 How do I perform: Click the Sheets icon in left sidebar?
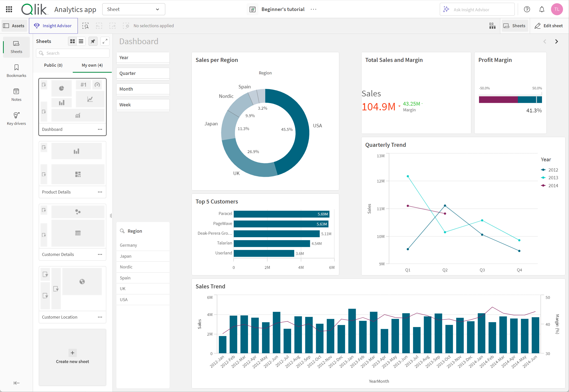click(16, 44)
